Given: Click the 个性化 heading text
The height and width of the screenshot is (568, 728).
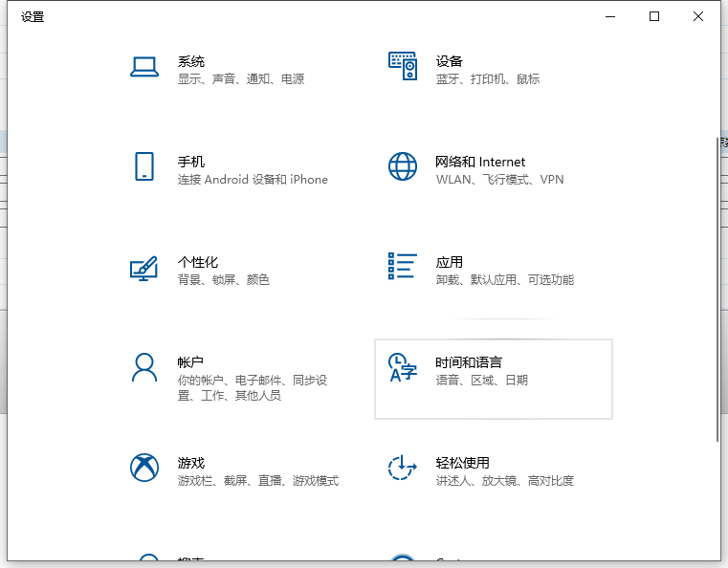Looking at the screenshot, I should pos(197,262).
